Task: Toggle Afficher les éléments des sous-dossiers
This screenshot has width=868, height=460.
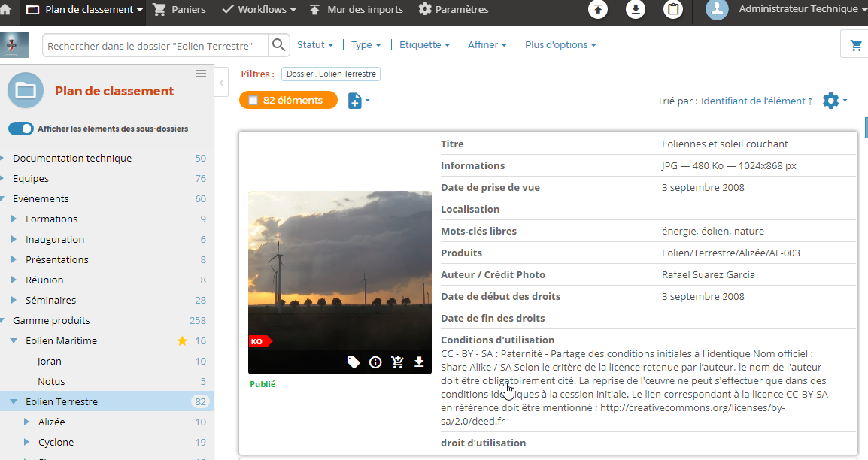Action: point(21,129)
